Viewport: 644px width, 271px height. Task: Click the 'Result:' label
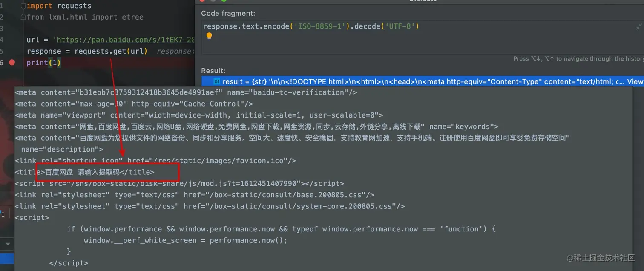click(213, 71)
